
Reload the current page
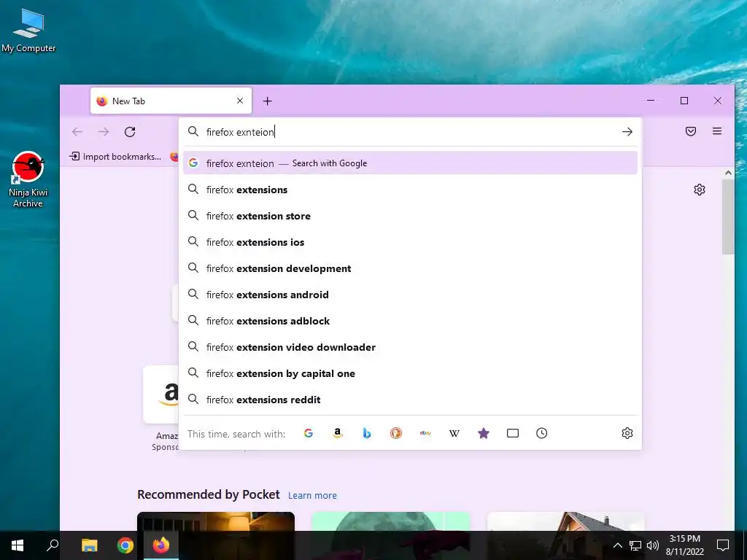click(x=130, y=132)
